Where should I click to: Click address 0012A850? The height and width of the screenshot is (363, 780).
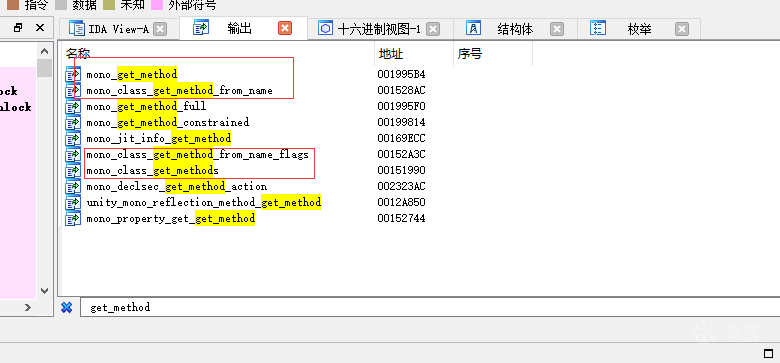tap(401, 203)
